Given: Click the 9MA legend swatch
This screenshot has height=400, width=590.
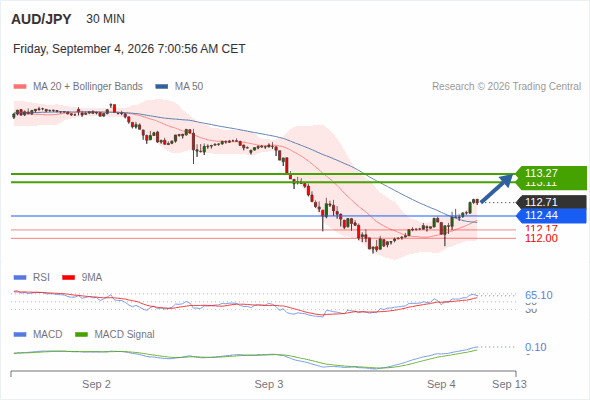Looking at the screenshot, I should (x=68, y=278).
